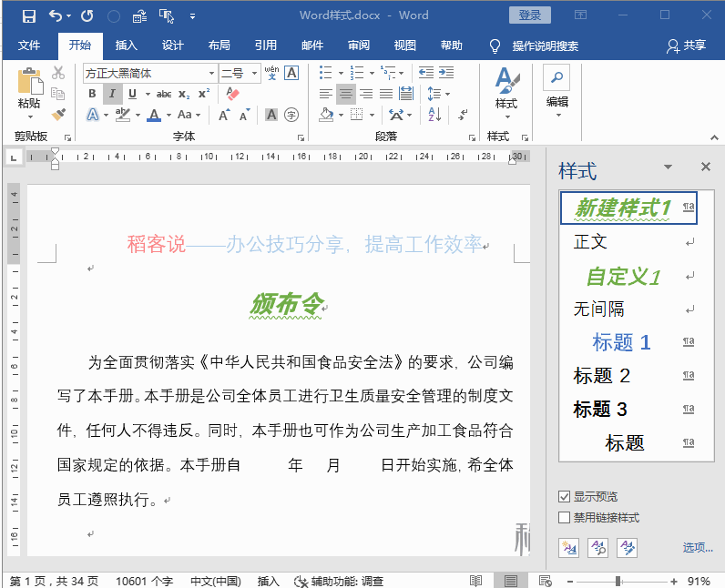Toggle Italic formatting

point(112,94)
